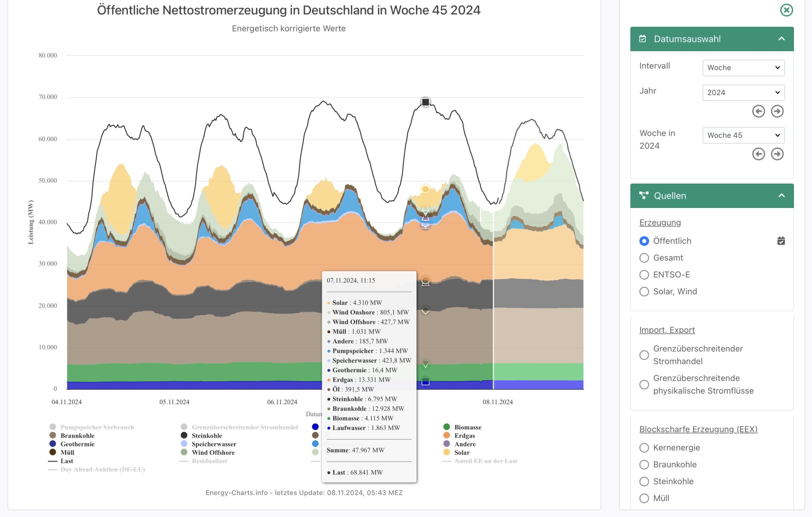Click Blockscharfe Erzeugung (EEX) heading link
Screen dimensions: 812x517
click(698, 429)
